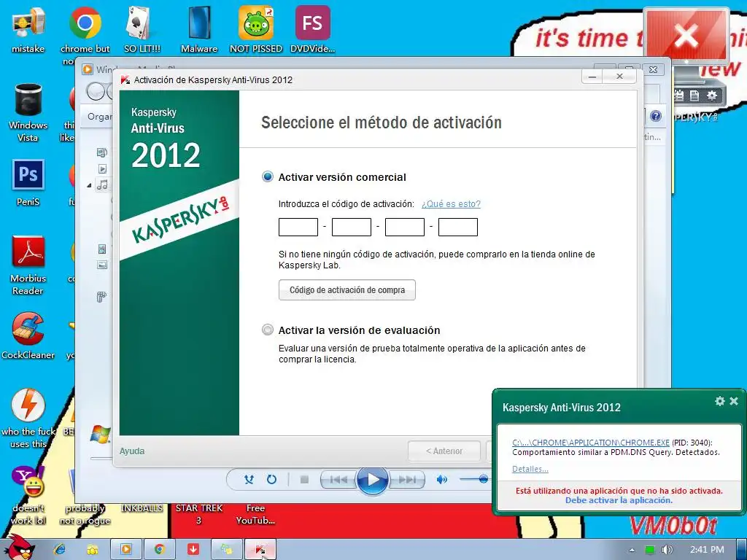Open the 'who the fuck uses this' icon
Viewport: 747px width, 560px height.
click(28, 418)
